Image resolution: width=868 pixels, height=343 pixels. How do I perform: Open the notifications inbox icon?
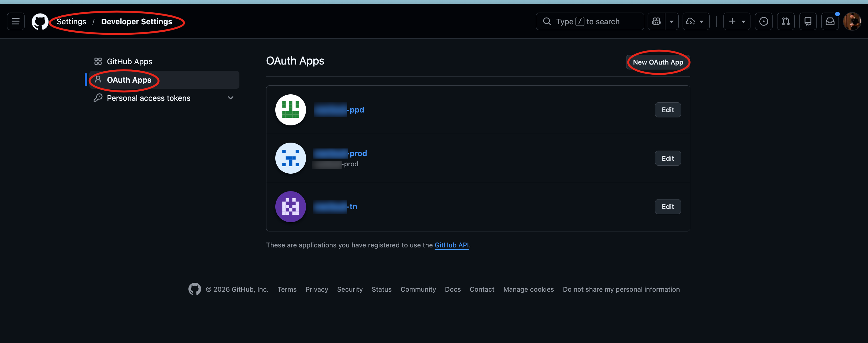[830, 22]
